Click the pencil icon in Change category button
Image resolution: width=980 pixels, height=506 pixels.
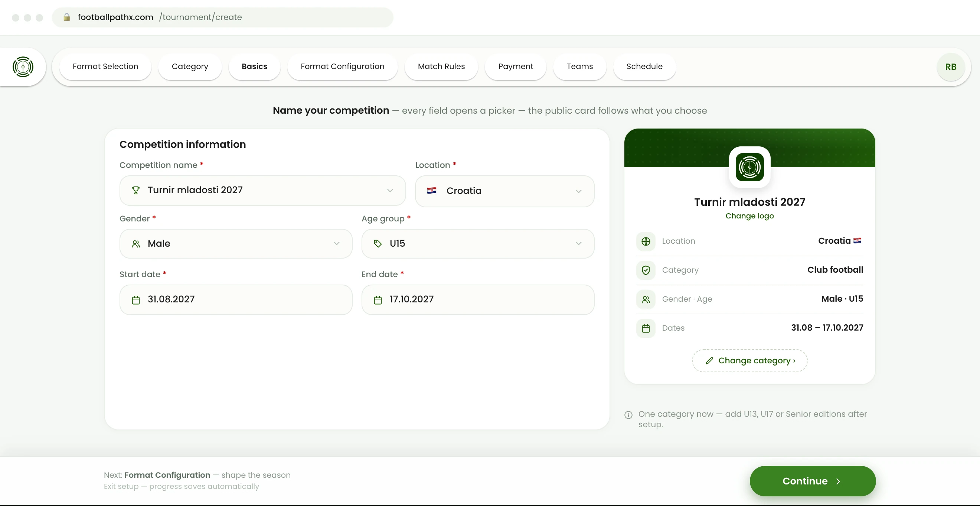point(709,361)
